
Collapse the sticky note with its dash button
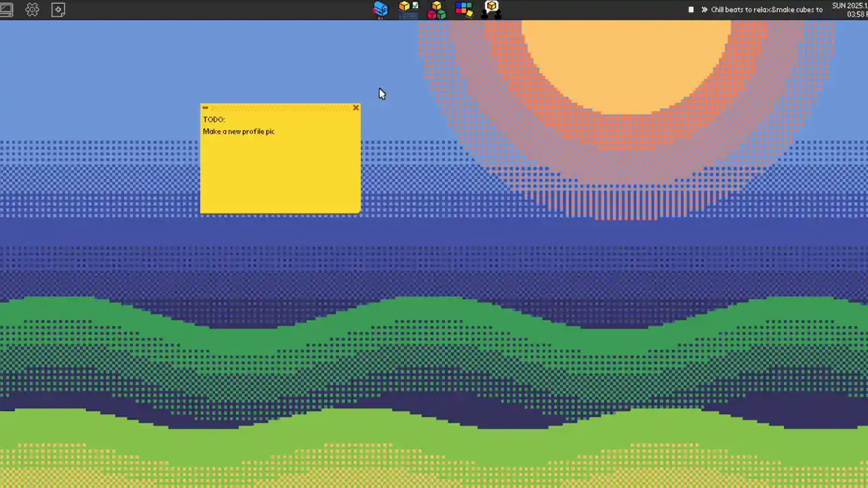(x=205, y=108)
